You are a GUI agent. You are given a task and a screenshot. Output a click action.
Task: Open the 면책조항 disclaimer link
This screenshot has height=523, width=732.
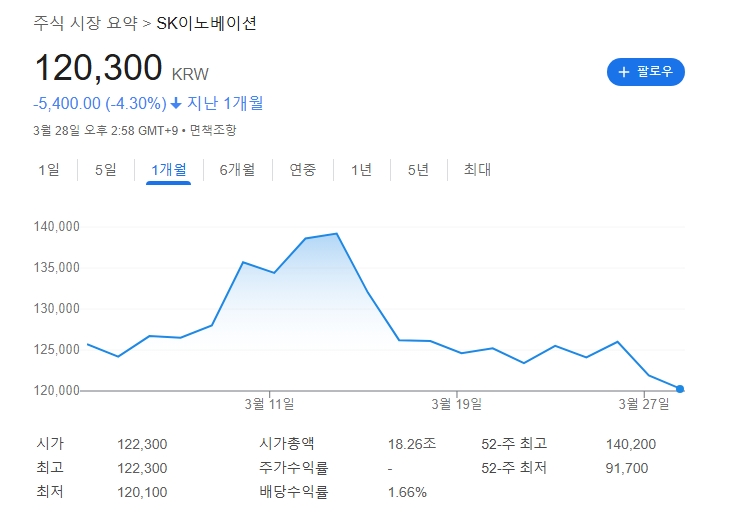pos(213,130)
